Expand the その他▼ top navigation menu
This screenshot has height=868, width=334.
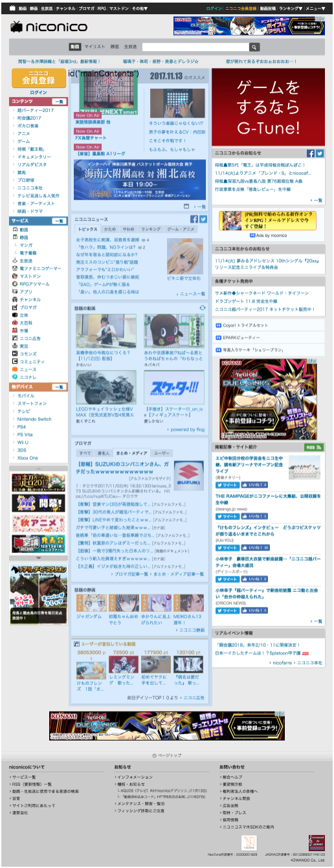coord(139,9)
